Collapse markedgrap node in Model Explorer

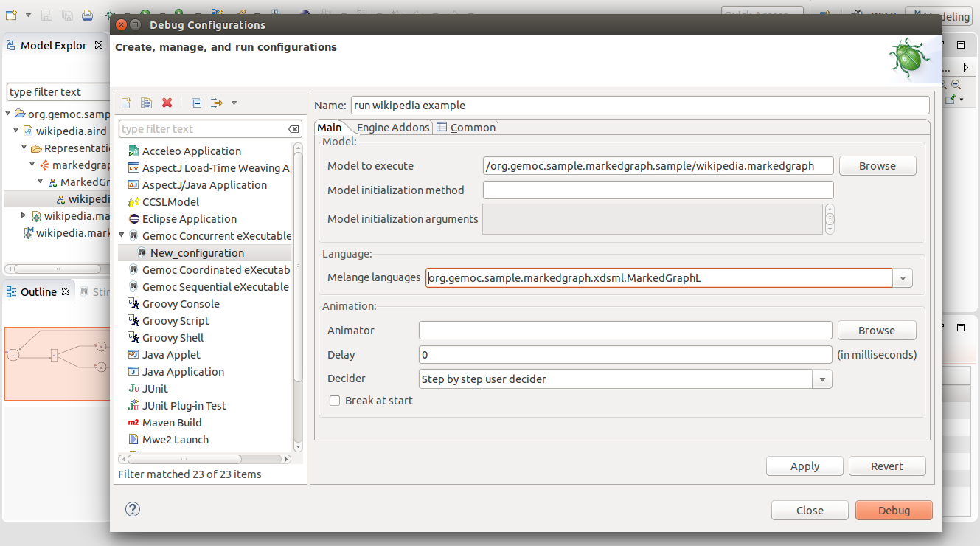point(33,165)
